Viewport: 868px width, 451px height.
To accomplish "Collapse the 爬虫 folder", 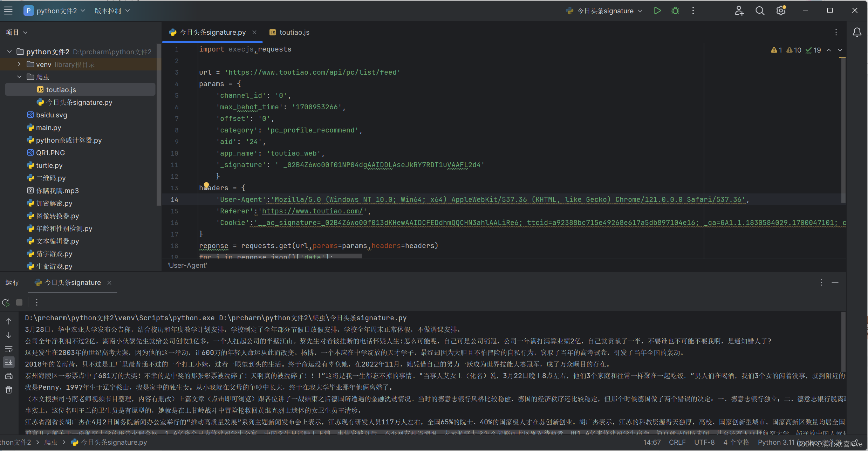I will click(19, 77).
